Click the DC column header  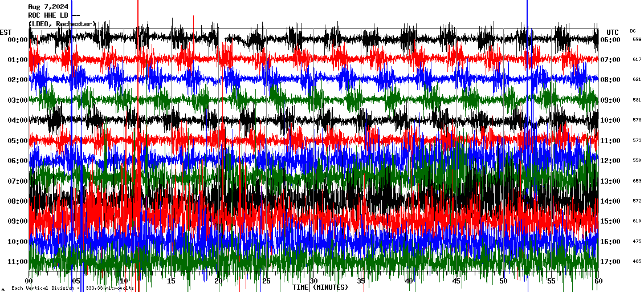633,31
